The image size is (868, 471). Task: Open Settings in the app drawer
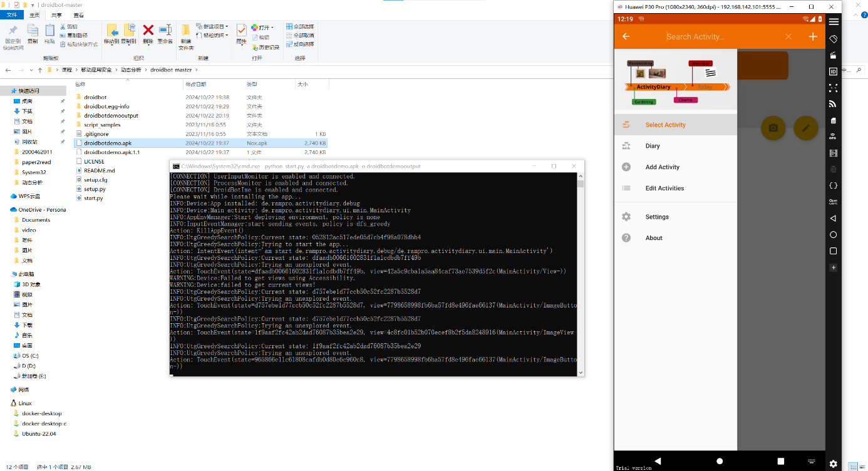coord(657,217)
